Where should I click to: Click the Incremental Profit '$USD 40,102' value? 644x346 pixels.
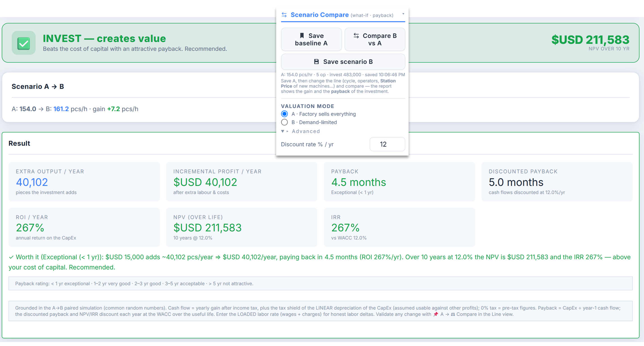pos(205,182)
